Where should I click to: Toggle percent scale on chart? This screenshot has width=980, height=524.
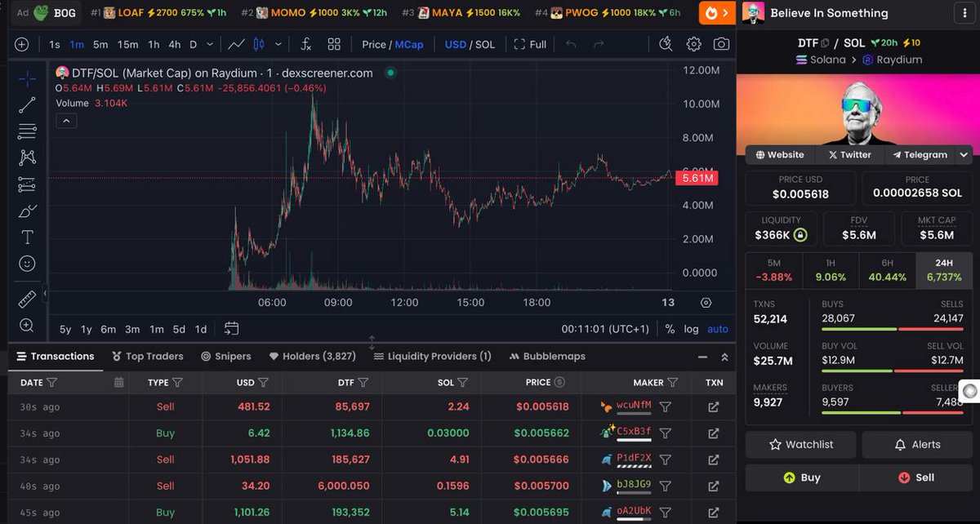(670, 329)
